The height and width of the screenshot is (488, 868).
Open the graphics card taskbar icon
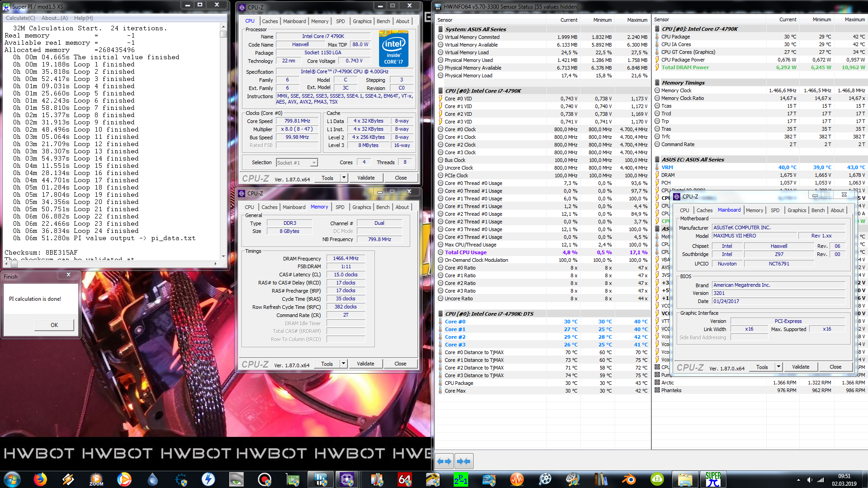click(x=293, y=479)
